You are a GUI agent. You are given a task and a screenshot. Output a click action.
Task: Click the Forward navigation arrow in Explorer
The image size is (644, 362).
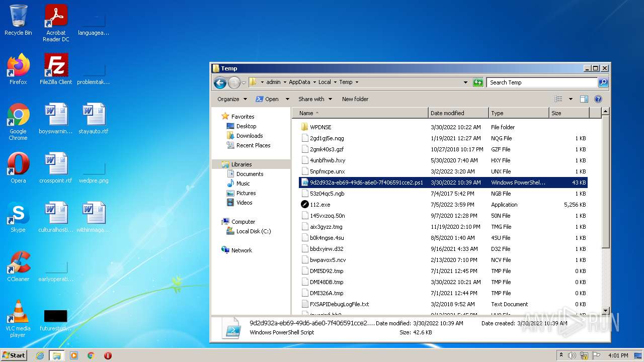coord(234,82)
